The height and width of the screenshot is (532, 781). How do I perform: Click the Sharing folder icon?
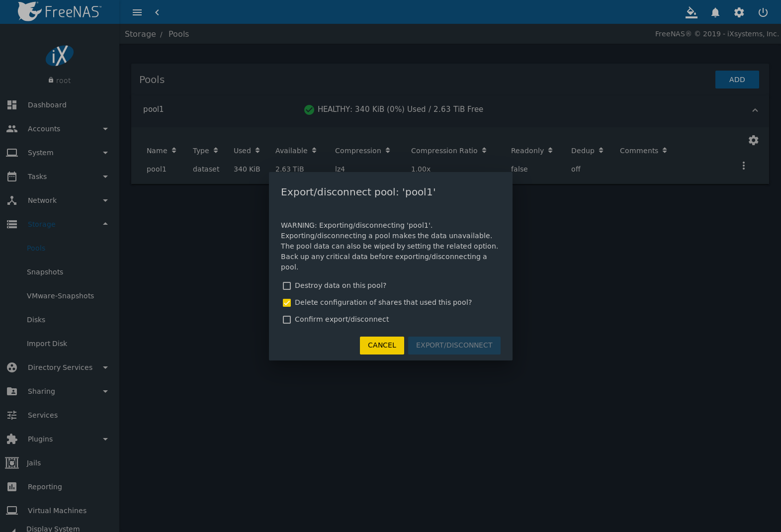12,391
